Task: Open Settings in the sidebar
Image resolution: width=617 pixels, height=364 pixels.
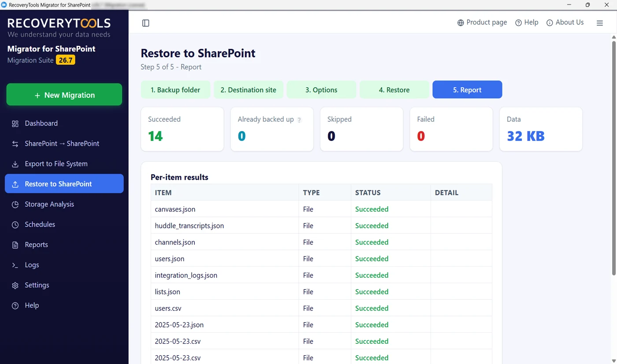Action: [64, 286]
